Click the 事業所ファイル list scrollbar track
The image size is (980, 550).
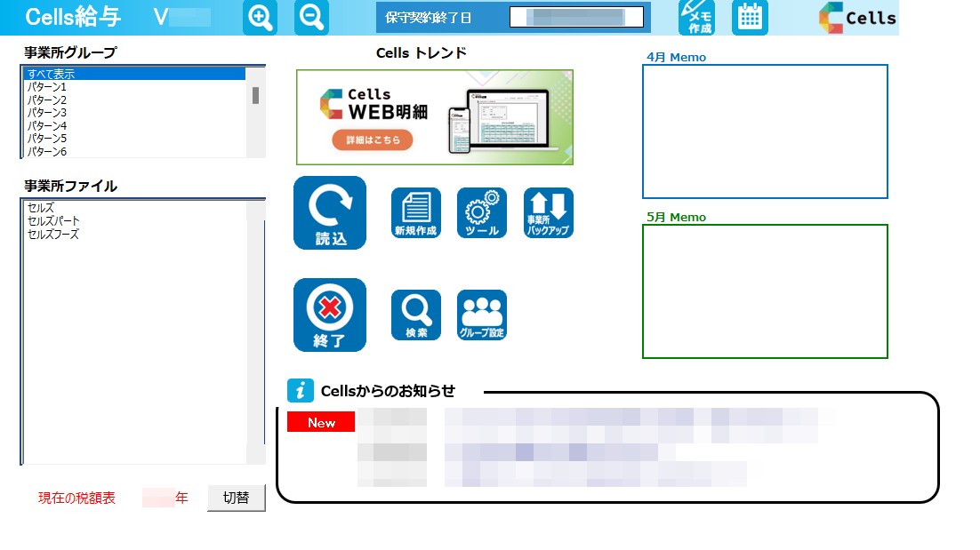[x=255, y=332]
